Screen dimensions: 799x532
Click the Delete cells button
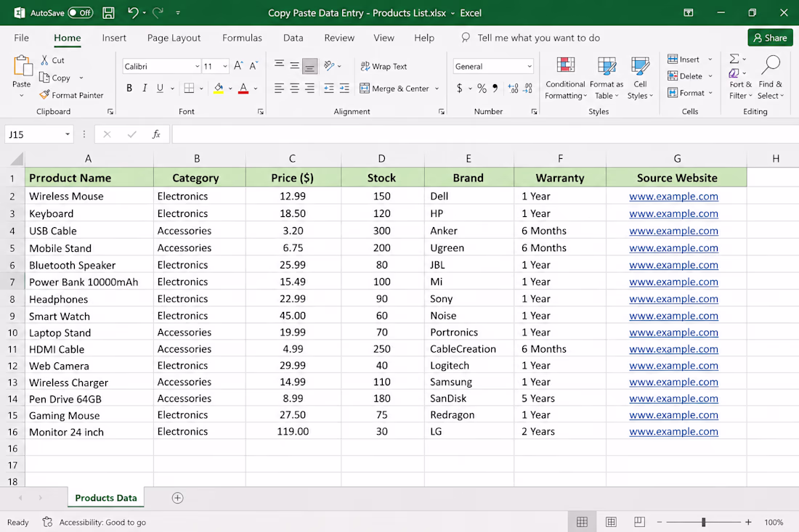pyautogui.click(x=685, y=76)
